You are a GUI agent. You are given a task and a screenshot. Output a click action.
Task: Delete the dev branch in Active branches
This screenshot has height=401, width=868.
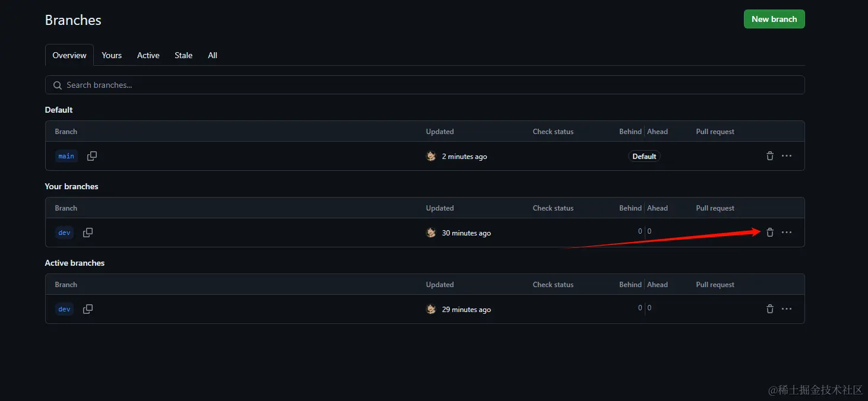click(x=770, y=309)
